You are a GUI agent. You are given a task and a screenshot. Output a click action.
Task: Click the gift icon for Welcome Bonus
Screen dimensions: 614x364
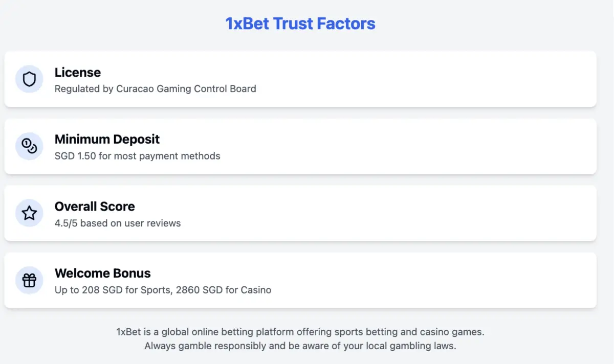click(29, 280)
